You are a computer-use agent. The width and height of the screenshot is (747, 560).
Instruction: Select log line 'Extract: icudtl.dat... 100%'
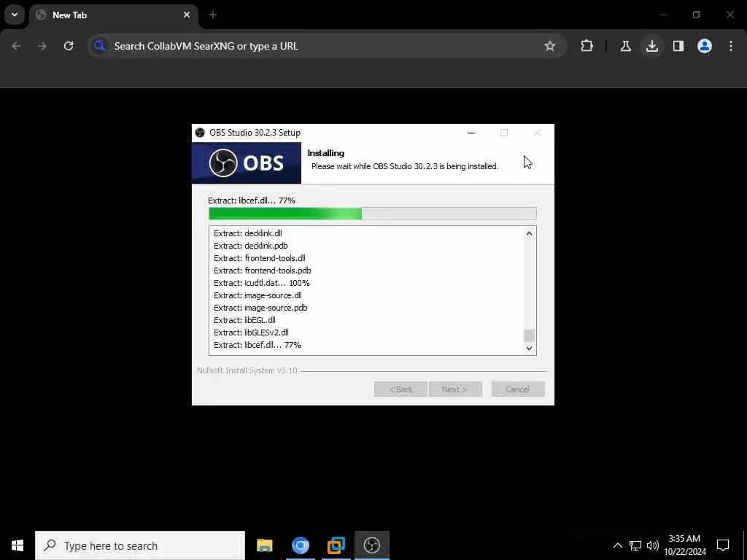262,283
